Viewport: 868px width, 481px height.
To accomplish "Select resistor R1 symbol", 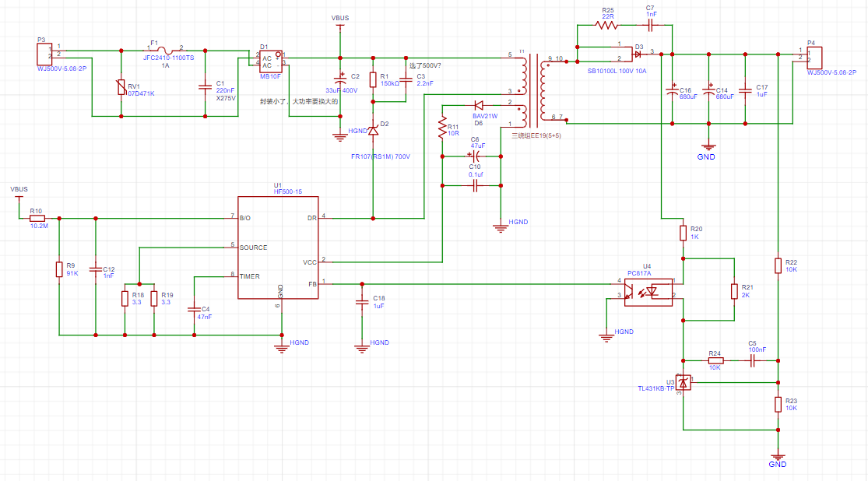I will [x=373, y=79].
